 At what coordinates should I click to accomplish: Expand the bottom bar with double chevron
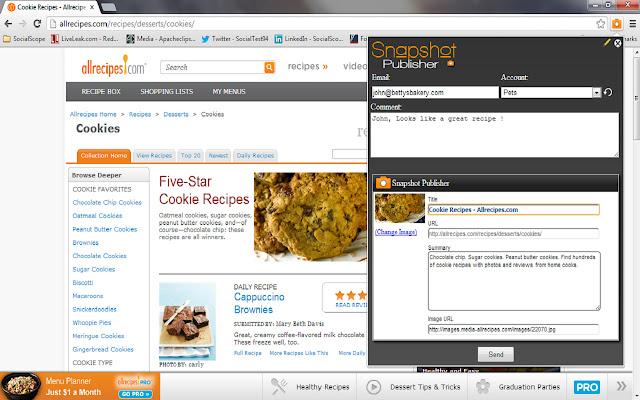pyautogui.click(x=621, y=386)
